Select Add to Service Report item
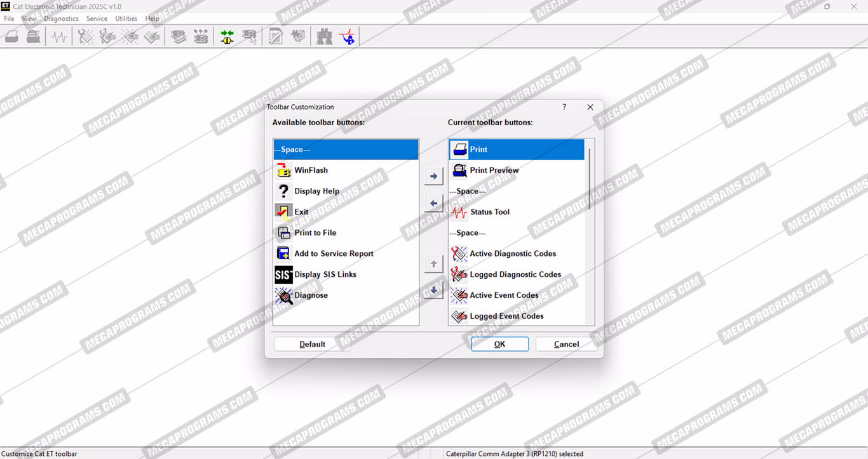Viewport: 868px width, 459px height. [x=333, y=254]
